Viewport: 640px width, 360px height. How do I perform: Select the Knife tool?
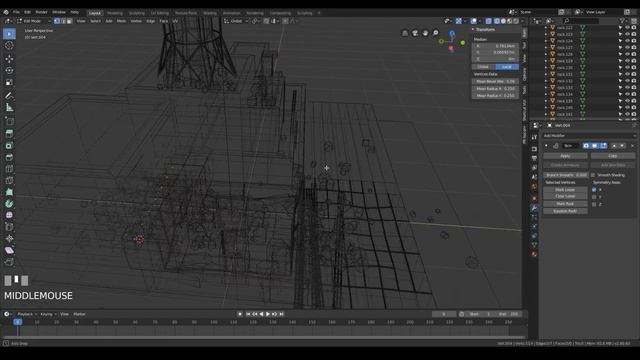point(9,180)
